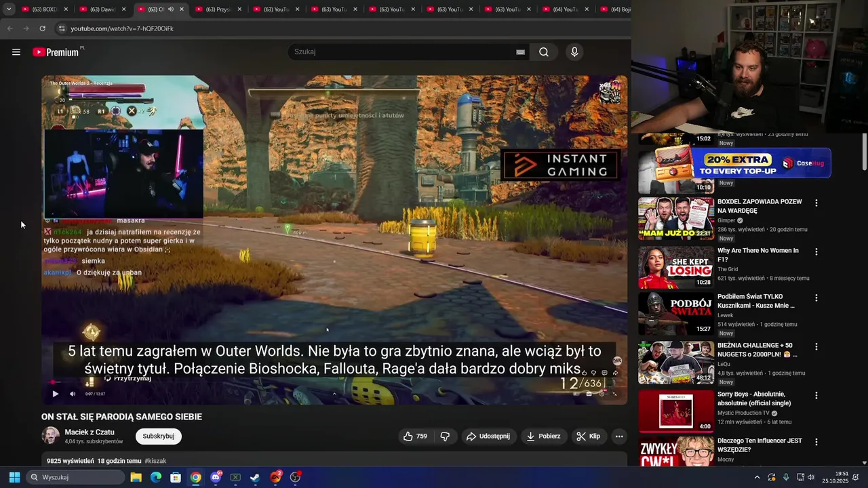Image resolution: width=868 pixels, height=488 pixels.
Task: Open Dlaczego Ten Influencer JEST WSZĘDZIE video
Action: click(676, 452)
